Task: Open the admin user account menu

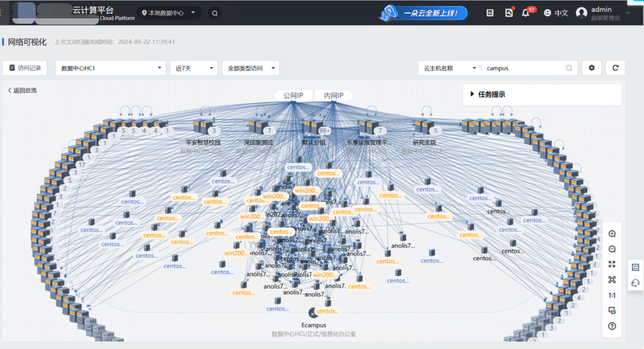Action: 603,13
